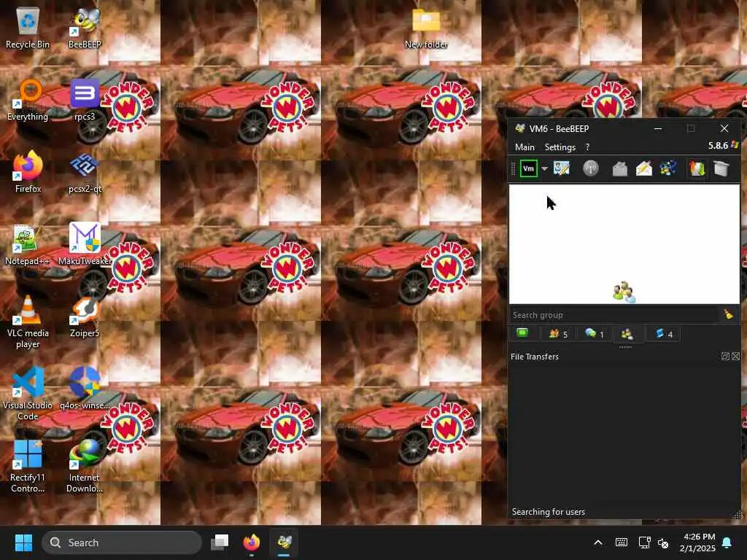Viewport: 747px width, 560px height.
Task: Open the Settings menu in BeeBEEP
Action: coord(560,147)
